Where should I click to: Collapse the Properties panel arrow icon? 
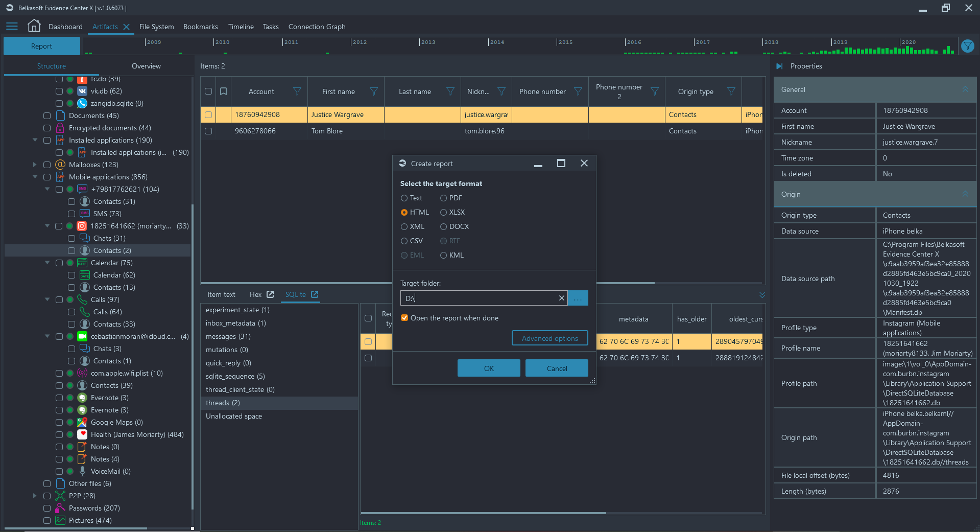[779, 66]
